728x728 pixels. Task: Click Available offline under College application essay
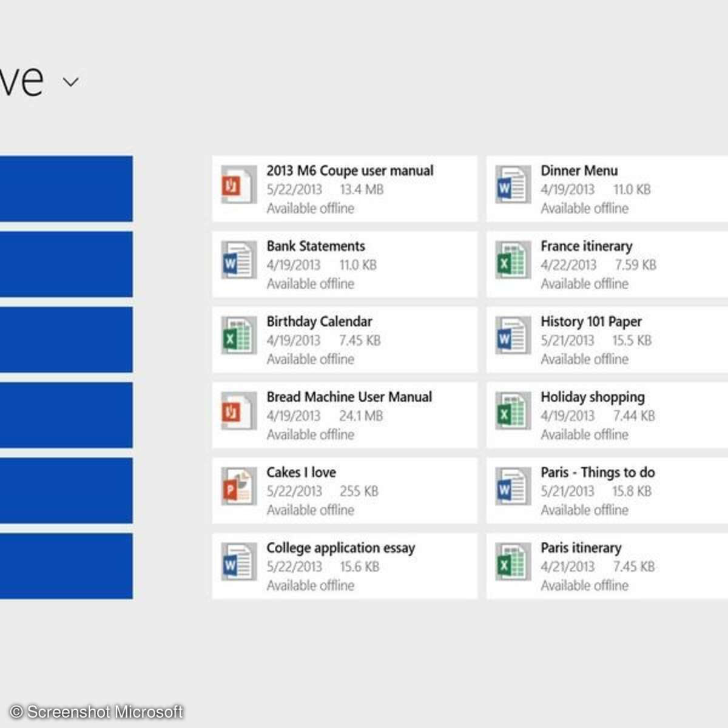[310, 585]
